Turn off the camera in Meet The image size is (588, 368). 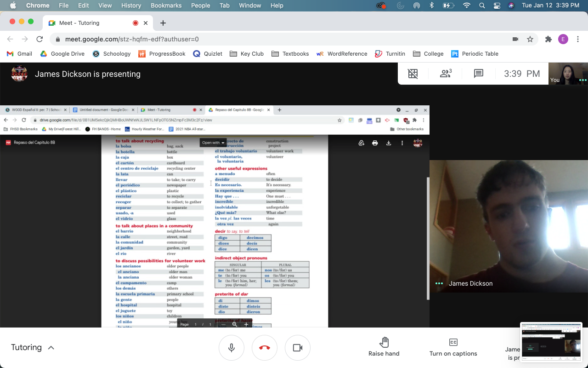tap(298, 348)
